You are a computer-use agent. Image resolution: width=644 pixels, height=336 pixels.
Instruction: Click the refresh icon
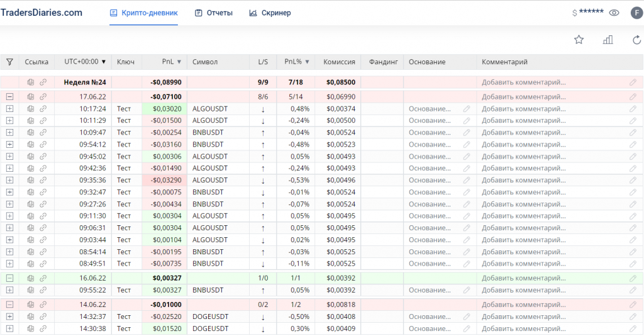[636, 40]
